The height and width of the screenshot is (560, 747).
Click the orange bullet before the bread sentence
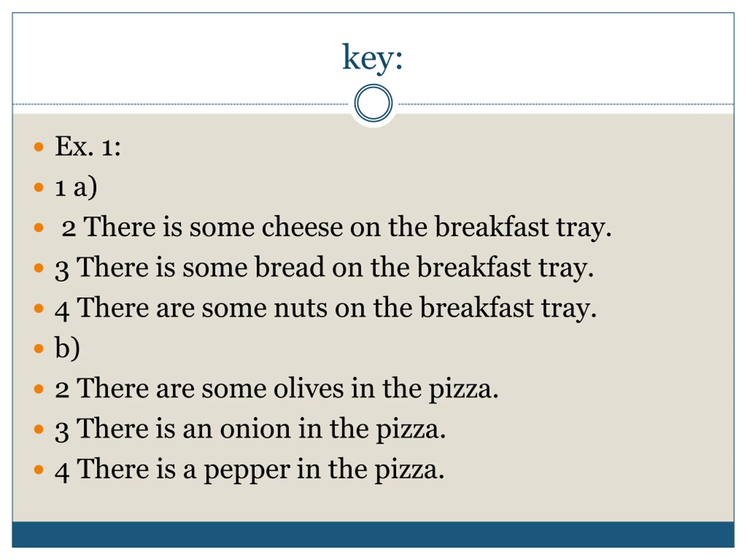pyautogui.click(x=39, y=268)
